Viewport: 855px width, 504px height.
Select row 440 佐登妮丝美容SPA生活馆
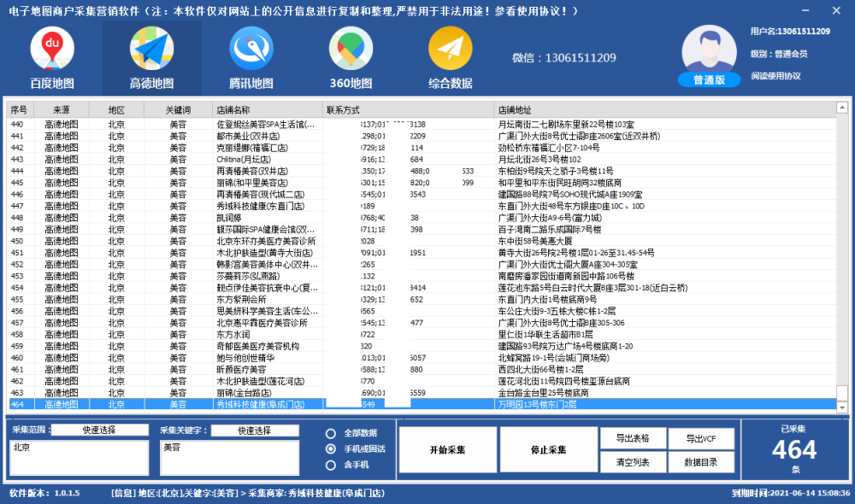422,124
